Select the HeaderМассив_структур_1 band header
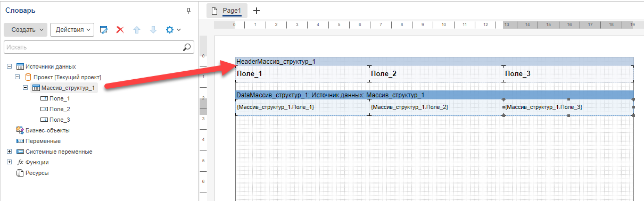Viewport: 644px width, 201px height. [434, 62]
